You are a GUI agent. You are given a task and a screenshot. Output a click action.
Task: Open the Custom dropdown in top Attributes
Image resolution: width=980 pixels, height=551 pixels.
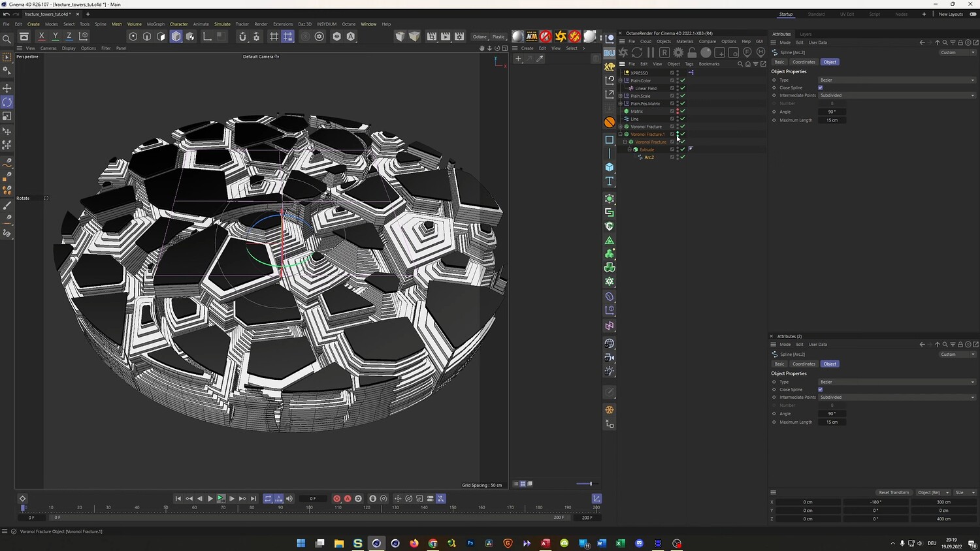[957, 52]
